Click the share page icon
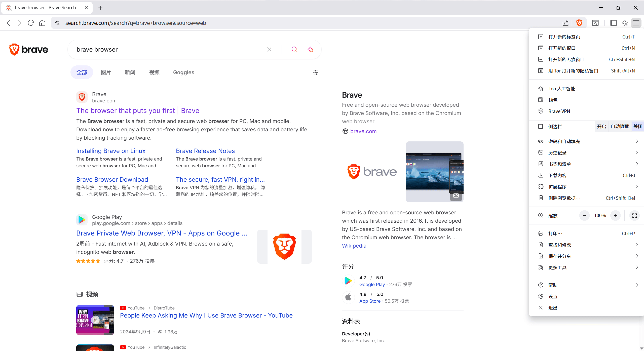Viewport: 644px width, 351px height. 565,23
